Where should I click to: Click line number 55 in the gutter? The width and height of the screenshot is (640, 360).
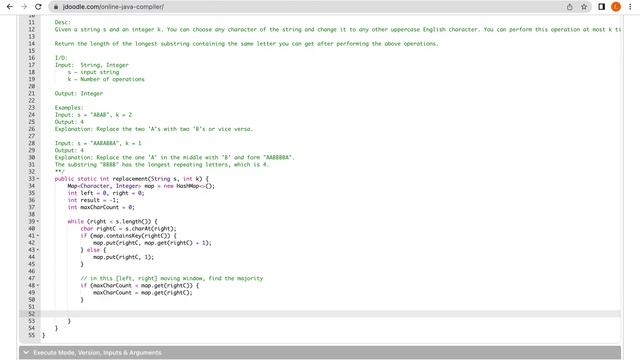[x=31, y=335]
